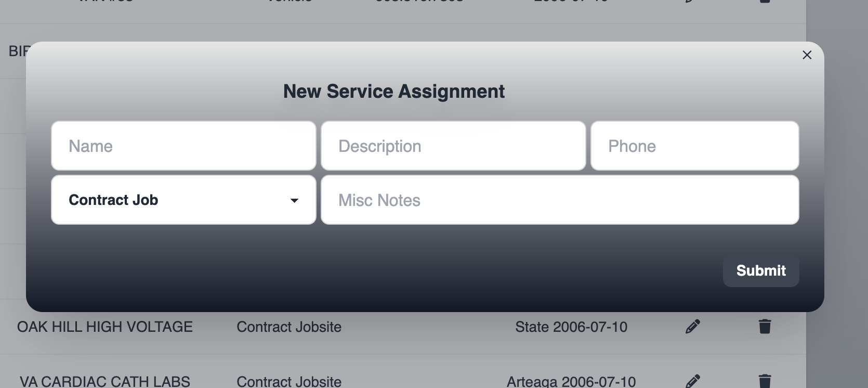Click Contract Jobsite in the Oak Hill row

click(289, 327)
